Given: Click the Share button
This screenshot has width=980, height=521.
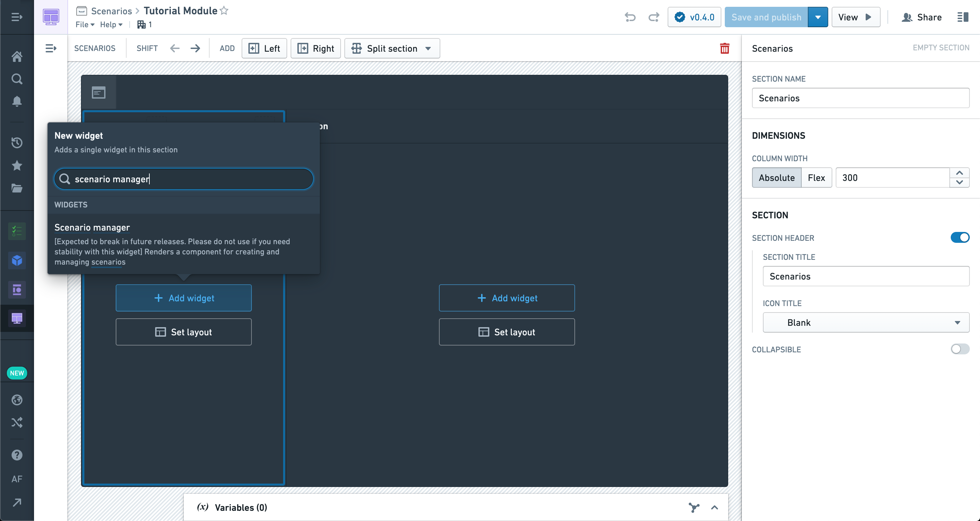Looking at the screenshot, I should click(x=921, y=17).
